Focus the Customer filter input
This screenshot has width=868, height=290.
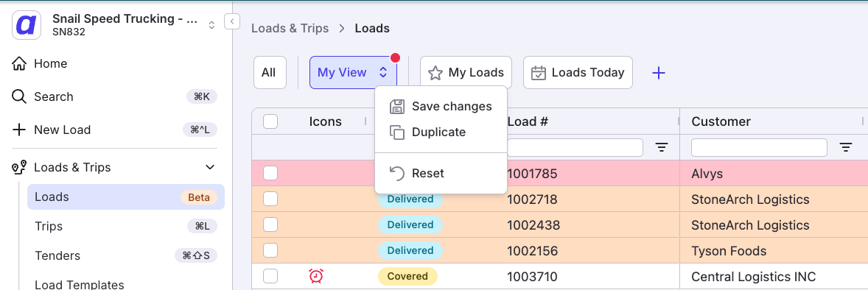click(x=759, y=147)
